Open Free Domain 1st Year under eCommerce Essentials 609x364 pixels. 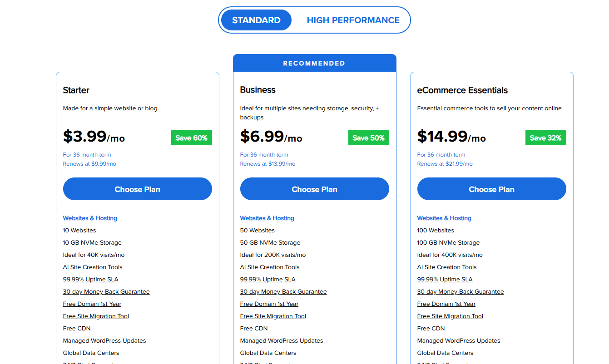point(446,304)
